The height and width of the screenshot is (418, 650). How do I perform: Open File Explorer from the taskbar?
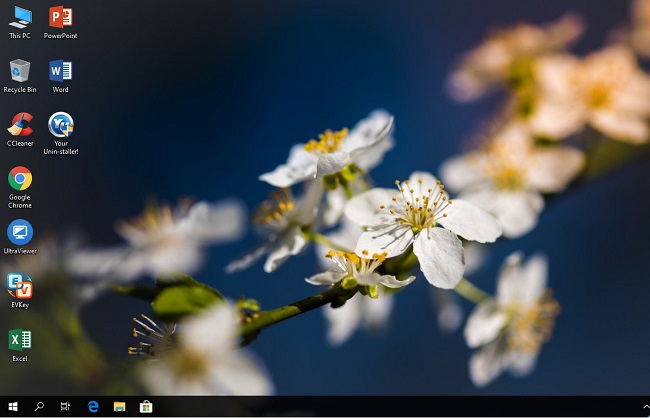(x=119, y=407)
